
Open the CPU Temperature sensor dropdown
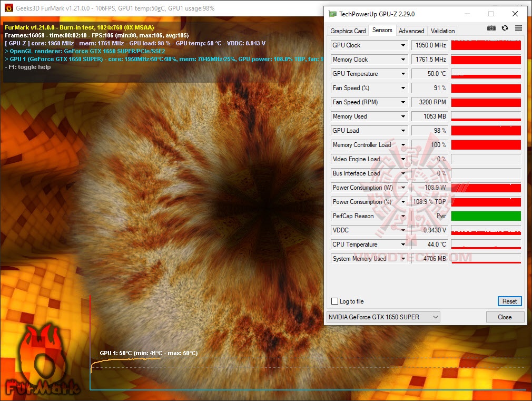[403, 244]
